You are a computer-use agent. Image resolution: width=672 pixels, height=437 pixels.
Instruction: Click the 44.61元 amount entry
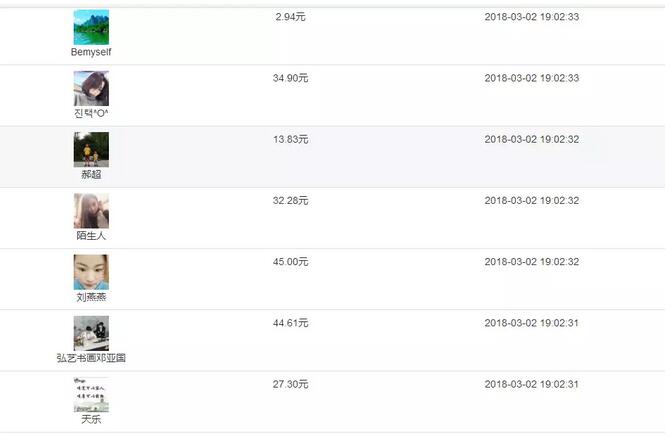291,323
